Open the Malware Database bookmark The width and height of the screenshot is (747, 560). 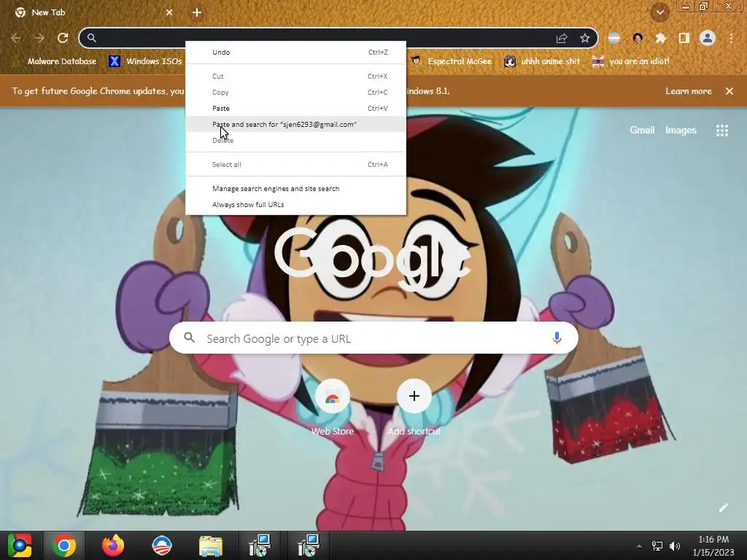pos(54,61)
